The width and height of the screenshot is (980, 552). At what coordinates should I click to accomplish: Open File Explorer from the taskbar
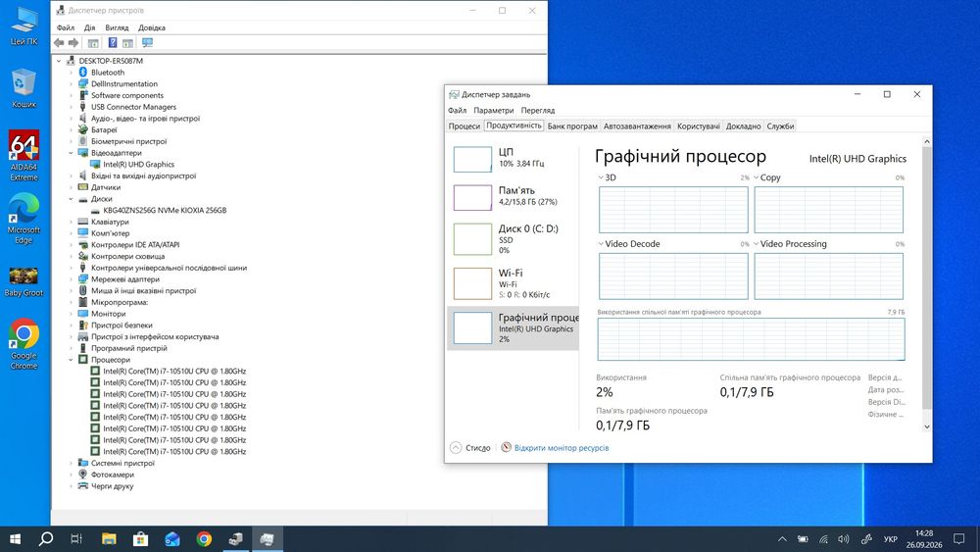point(110,539)
